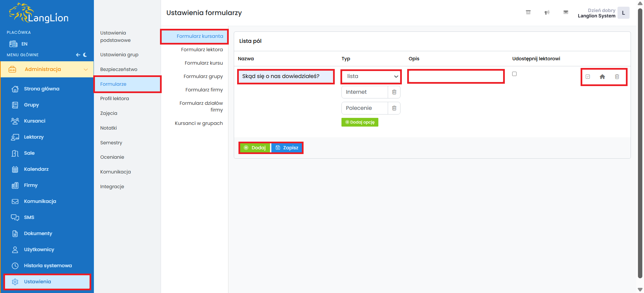
Task: Remove the Polecenie option with its trash icon
Action: 394,108
